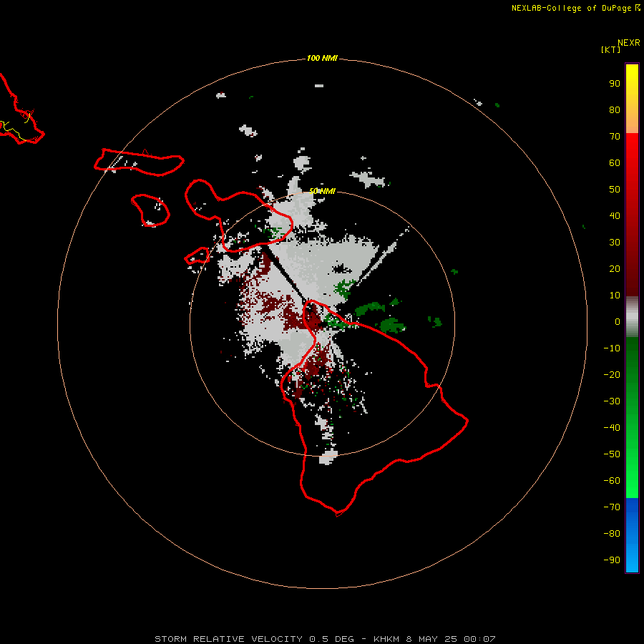Select the 70 tick label on the scale
Screen dimensions: 644x644
click(x=615, y=137)
